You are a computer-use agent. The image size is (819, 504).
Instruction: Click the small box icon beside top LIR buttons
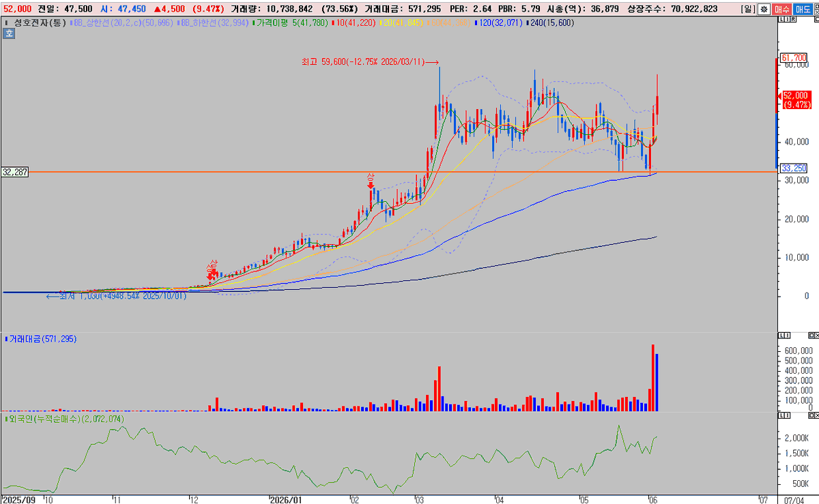coord(816,20)
